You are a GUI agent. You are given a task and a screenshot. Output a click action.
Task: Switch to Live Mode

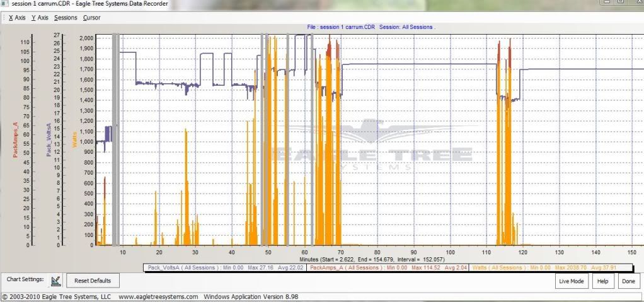pos(571,281)
